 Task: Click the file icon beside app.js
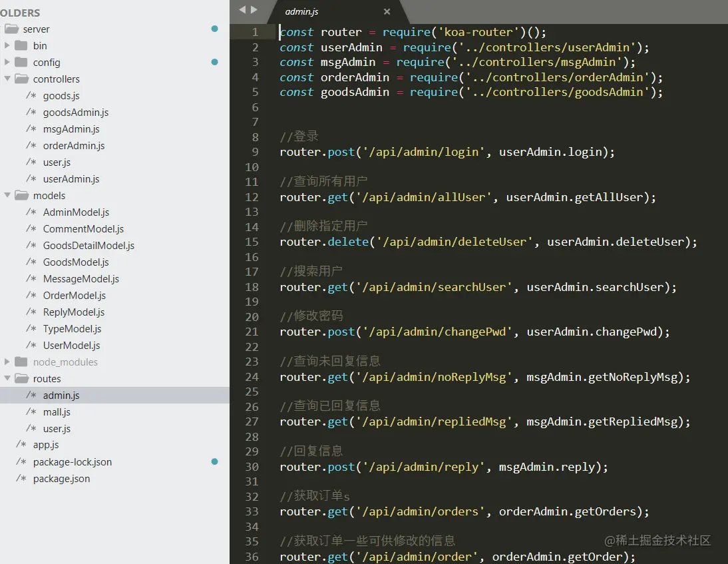coord(21,444)
